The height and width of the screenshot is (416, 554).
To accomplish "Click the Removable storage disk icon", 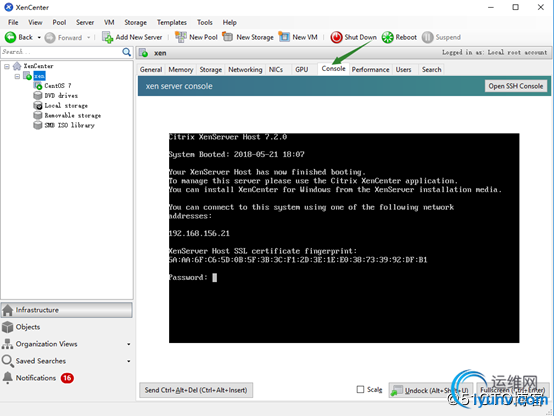I will coord(38,115).
